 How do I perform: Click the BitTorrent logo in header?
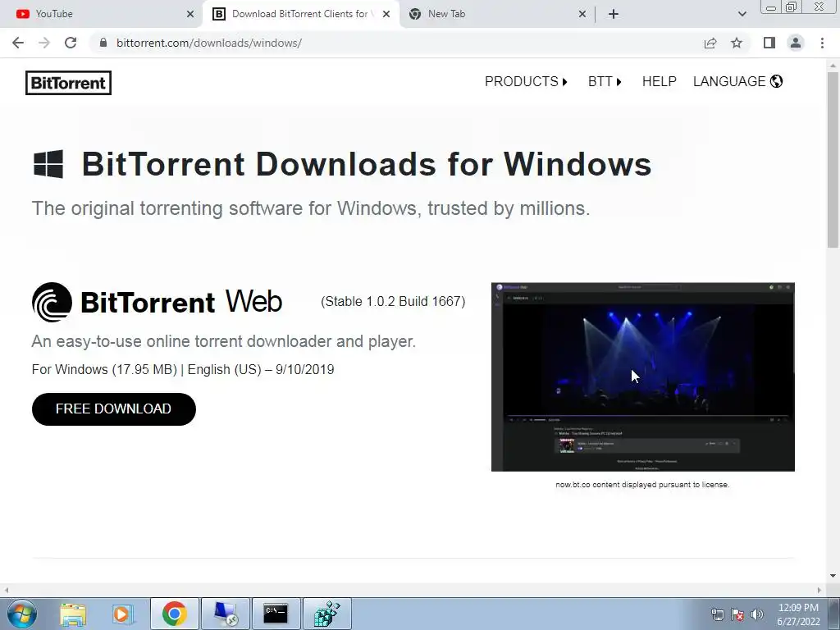pyautogui.click(x=69, y=83)
